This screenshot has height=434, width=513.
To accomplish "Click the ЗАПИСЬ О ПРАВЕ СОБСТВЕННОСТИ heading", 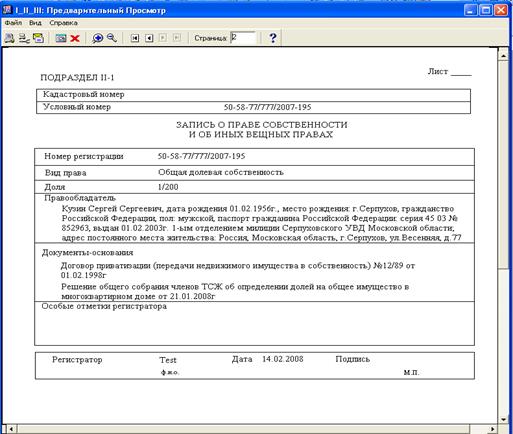I will click(262, 125).
